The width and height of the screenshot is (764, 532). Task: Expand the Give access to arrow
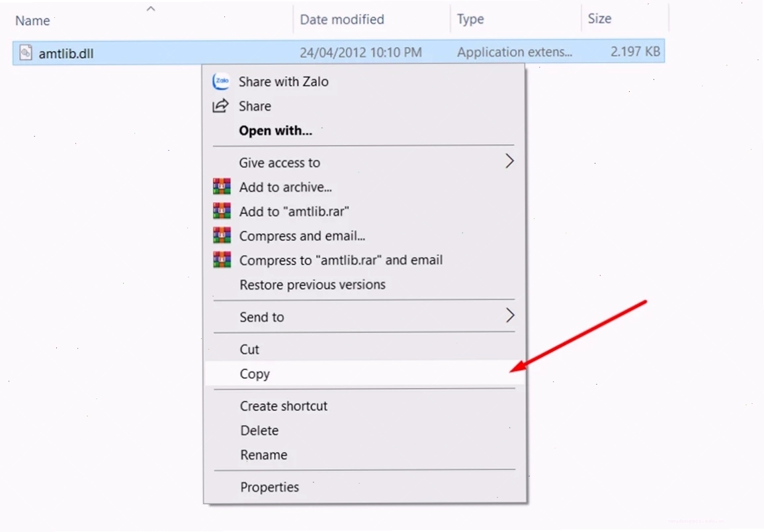509,161
